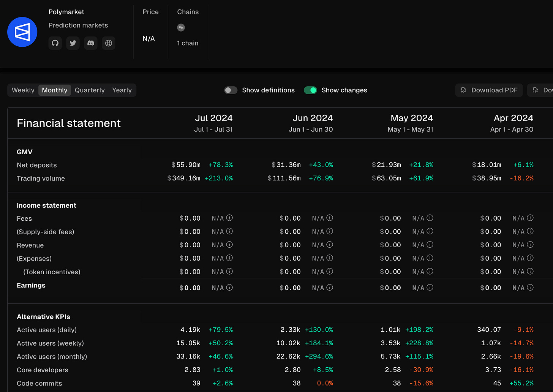
Task: Click the +213.0% change value
Action: click(219, 178)
